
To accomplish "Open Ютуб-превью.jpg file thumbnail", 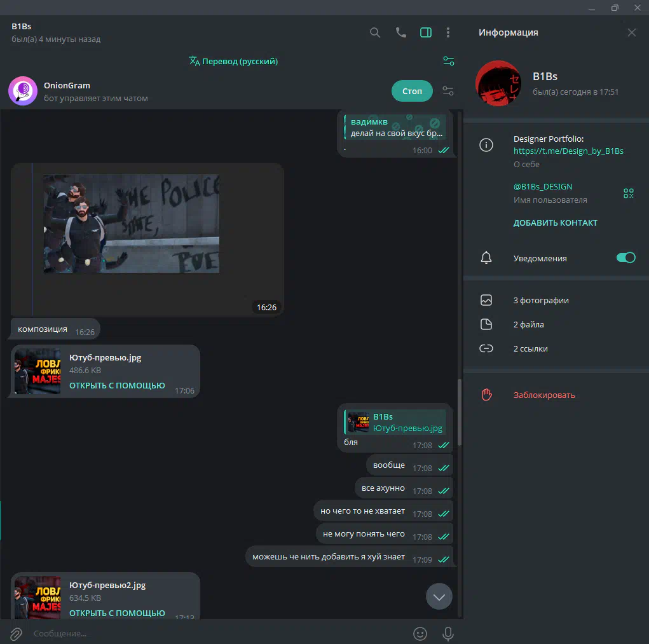I will 38,371.
